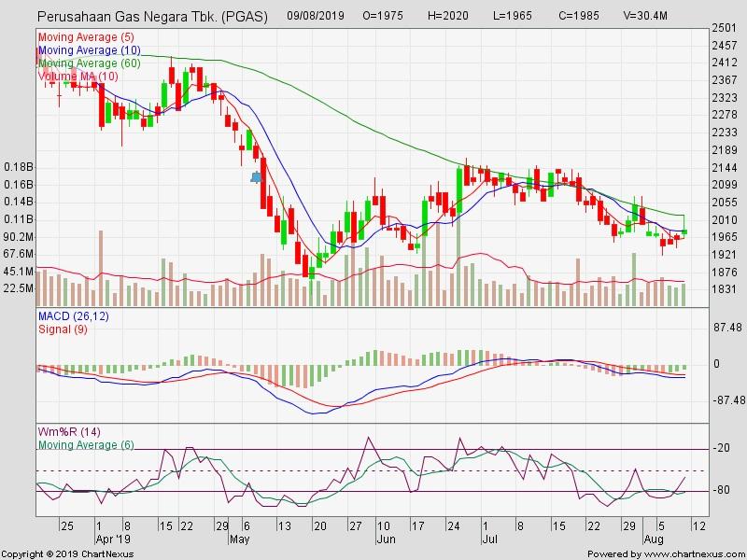This screenshot has height=560, width=747.
Task: Click the May month label
Action: 239,539
